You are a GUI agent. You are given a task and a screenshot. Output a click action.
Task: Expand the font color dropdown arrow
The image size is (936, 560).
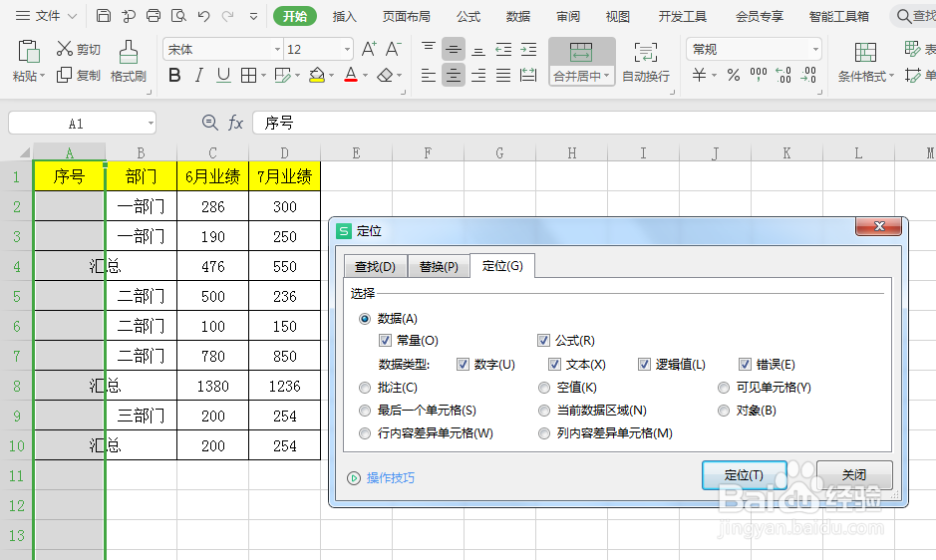[x=365, y=76]
